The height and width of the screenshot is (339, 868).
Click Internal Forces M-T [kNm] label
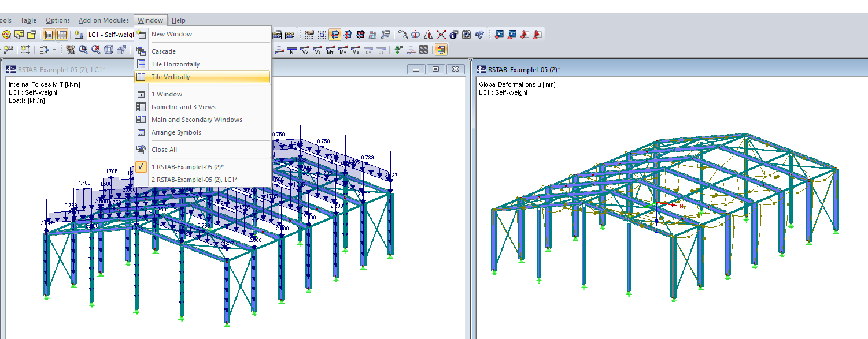click(x=45, y=84)
